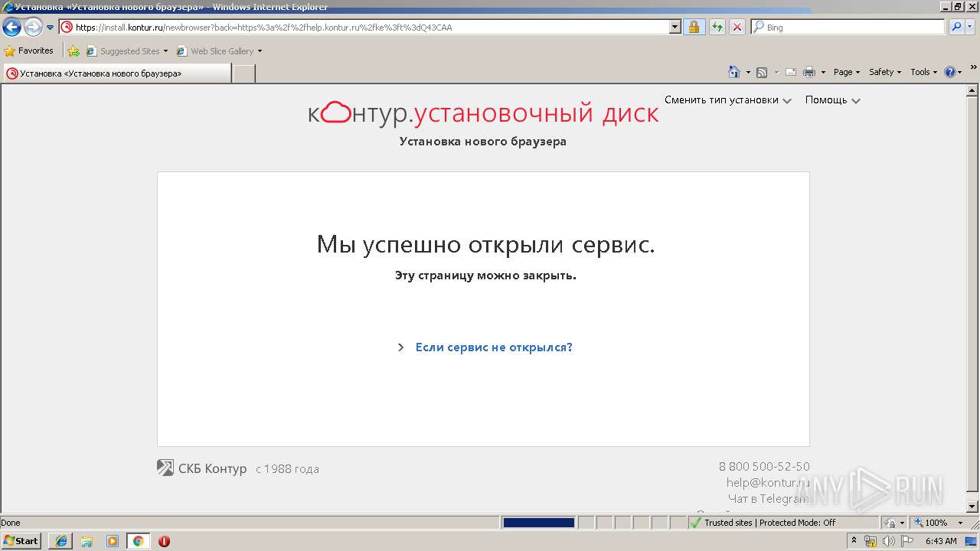980x551 pixels.
Task: Stop loading with the red X button
Action: (x=737, y=27)
